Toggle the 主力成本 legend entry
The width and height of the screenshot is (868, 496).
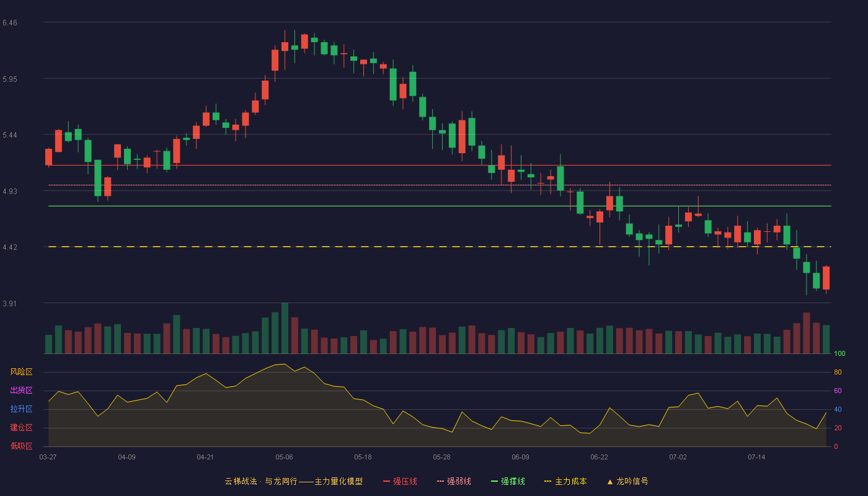(565, 481)
